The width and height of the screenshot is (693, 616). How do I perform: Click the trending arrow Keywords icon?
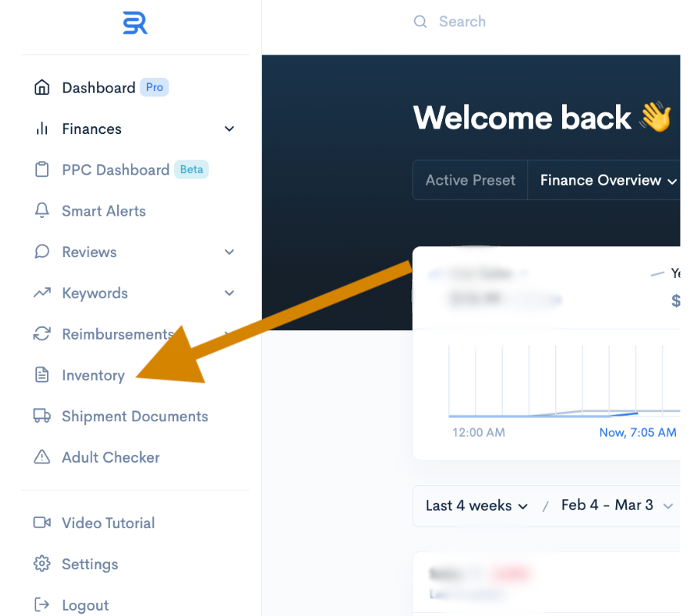click(42, 293)
